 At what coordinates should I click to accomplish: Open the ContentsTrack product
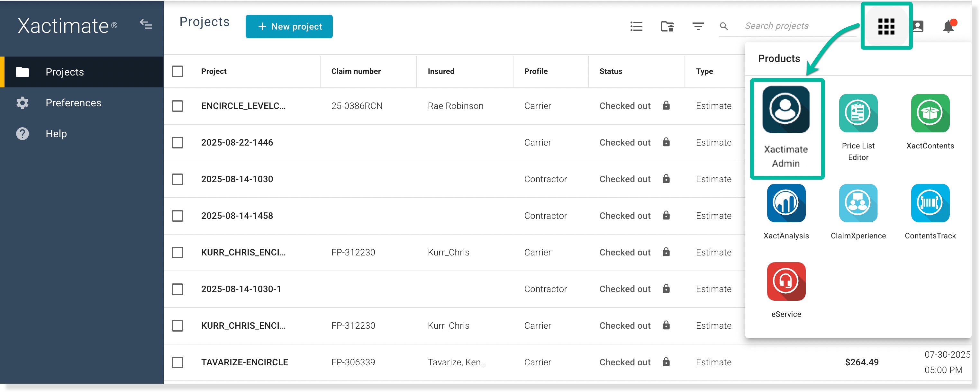(x=930, y=203)
